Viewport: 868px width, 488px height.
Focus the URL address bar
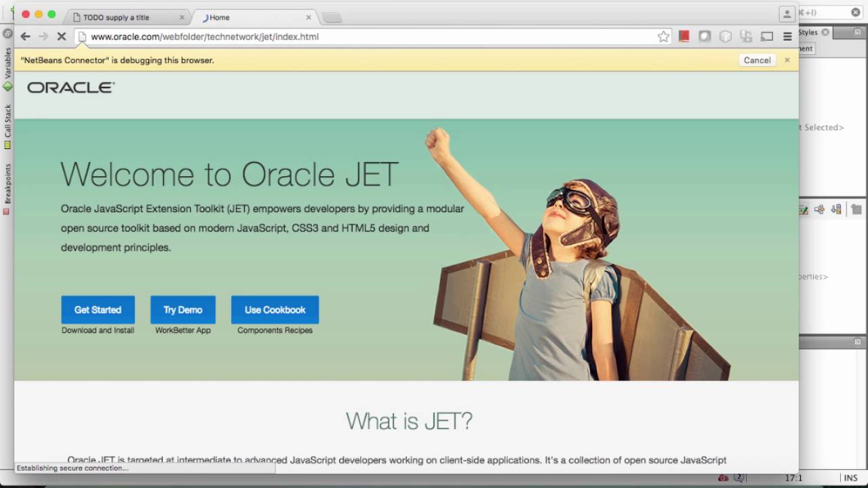coord(373,37)
